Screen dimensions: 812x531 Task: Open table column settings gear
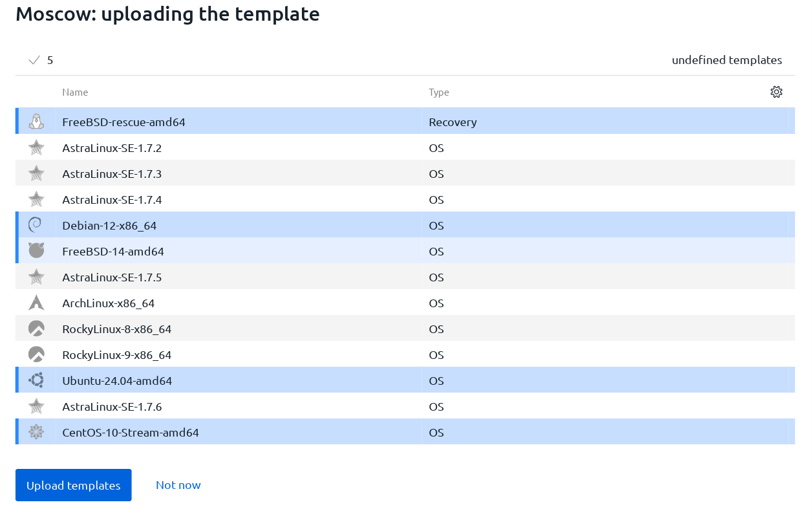pyautogui.click(x=776, y=92)
